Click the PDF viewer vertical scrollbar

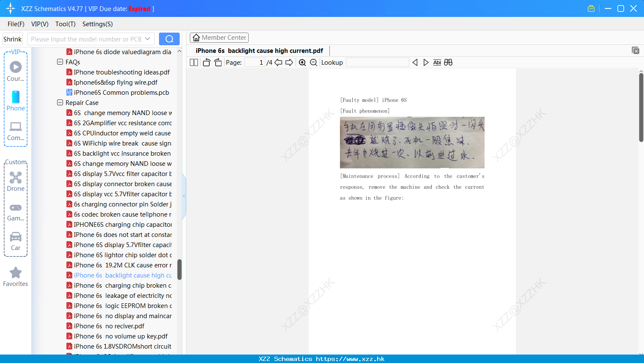tap(641, 107)
